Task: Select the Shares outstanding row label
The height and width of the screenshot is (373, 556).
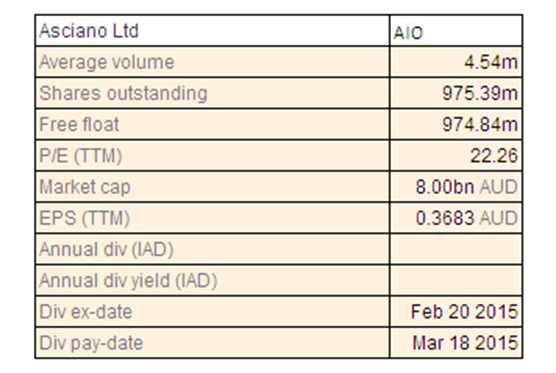Action: 123,94
